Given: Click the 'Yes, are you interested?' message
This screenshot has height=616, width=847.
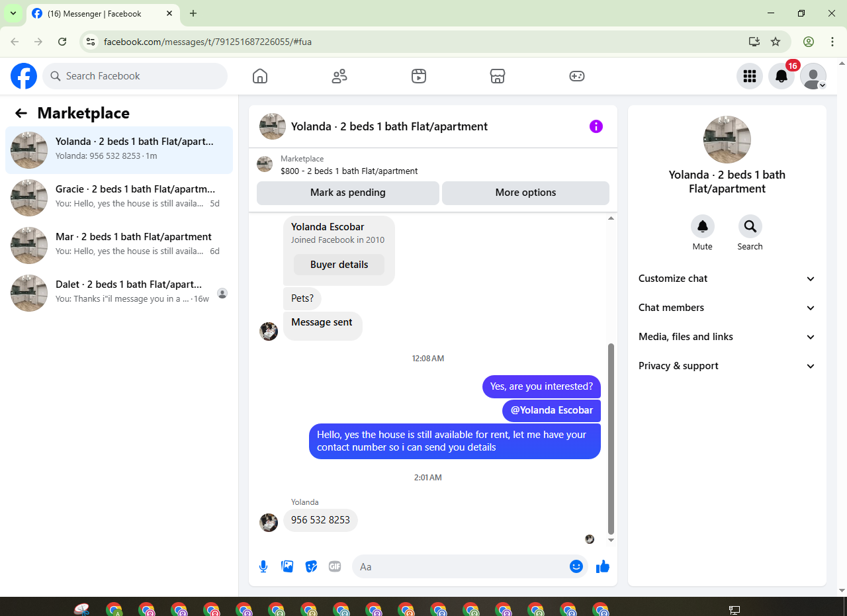Looking at the screenshot, I should [541, 386].
